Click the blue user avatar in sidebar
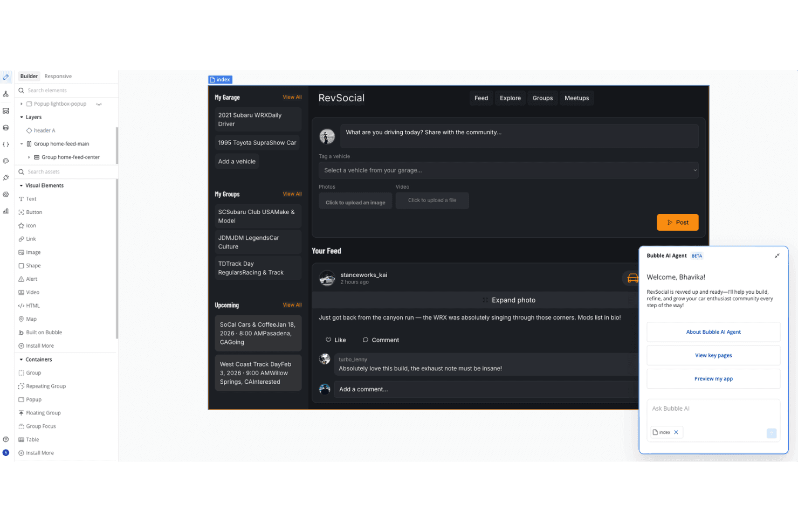798x532 pixels. 6,453
